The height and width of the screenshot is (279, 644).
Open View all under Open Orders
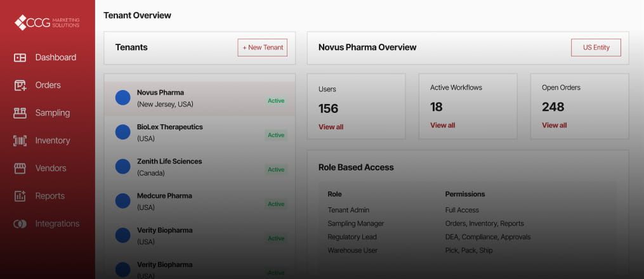click(555, 125)
